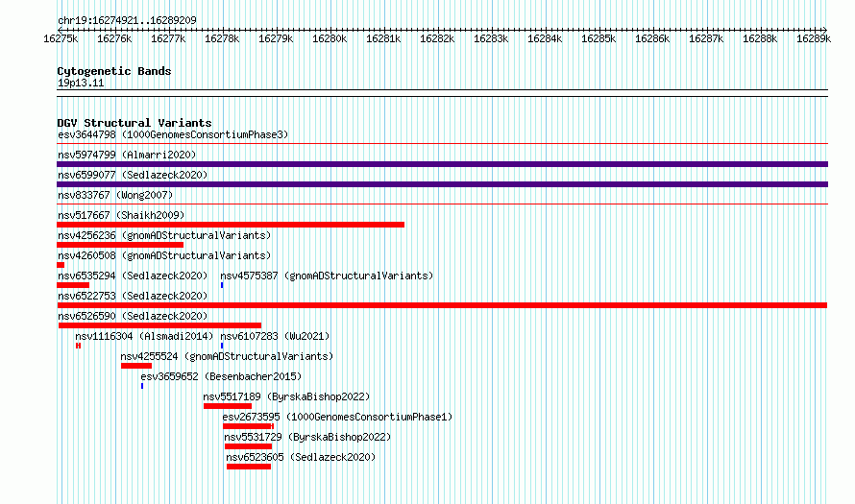Select the red bar under nsv6535294

click(73, 285)
